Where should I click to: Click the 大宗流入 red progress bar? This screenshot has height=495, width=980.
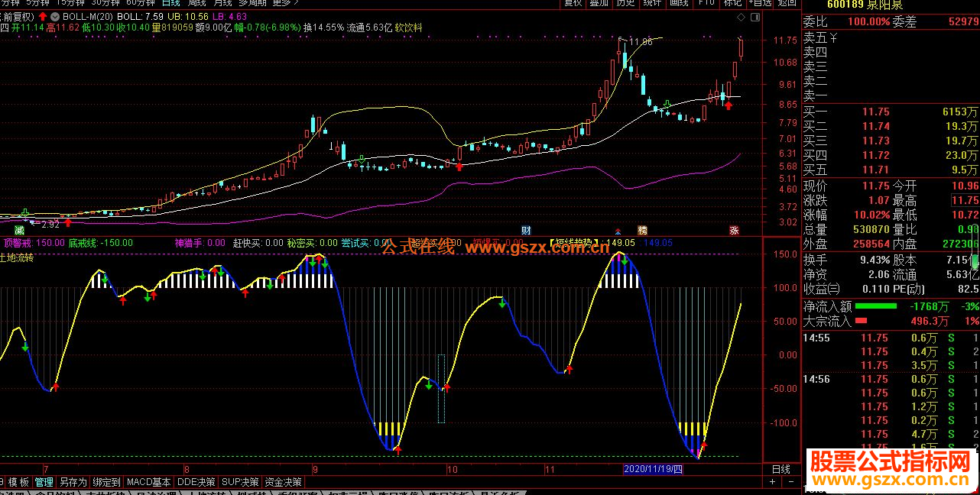click(x=862, y=321)
